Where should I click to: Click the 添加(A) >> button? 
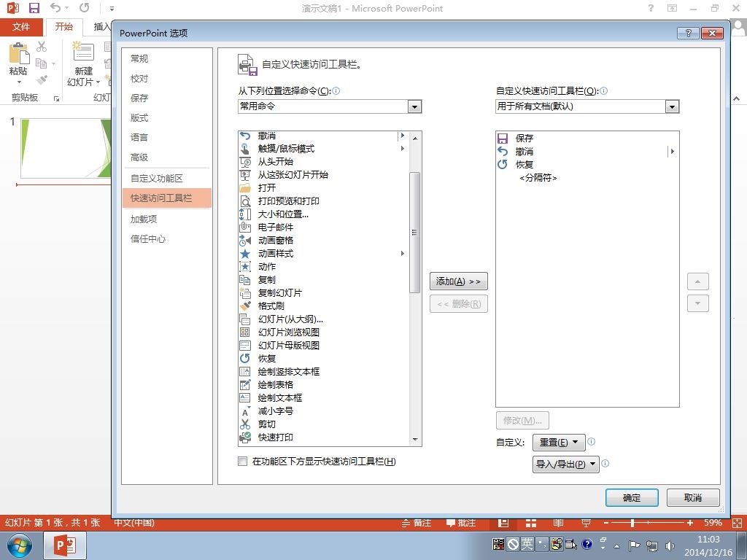point(459,281)
